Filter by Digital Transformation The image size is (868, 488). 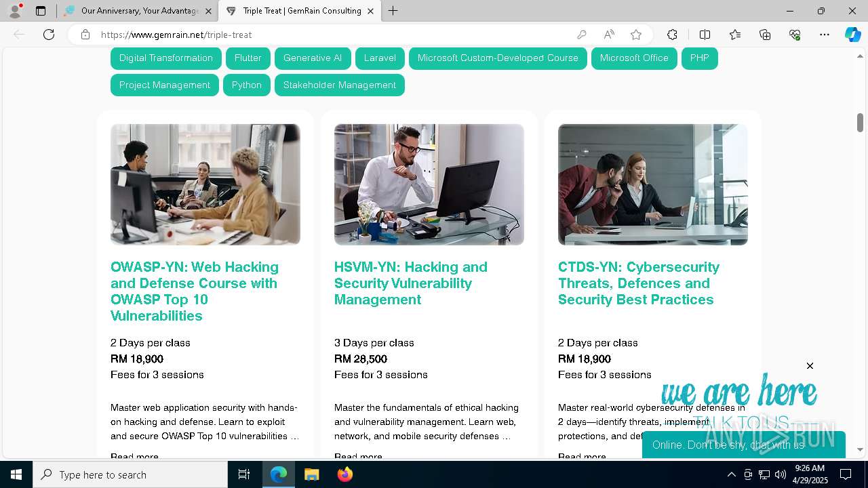click(166, 58)
